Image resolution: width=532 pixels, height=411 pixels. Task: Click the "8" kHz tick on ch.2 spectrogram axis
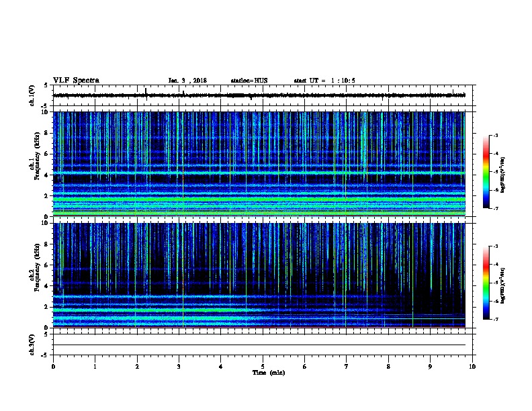click(47, 244)
